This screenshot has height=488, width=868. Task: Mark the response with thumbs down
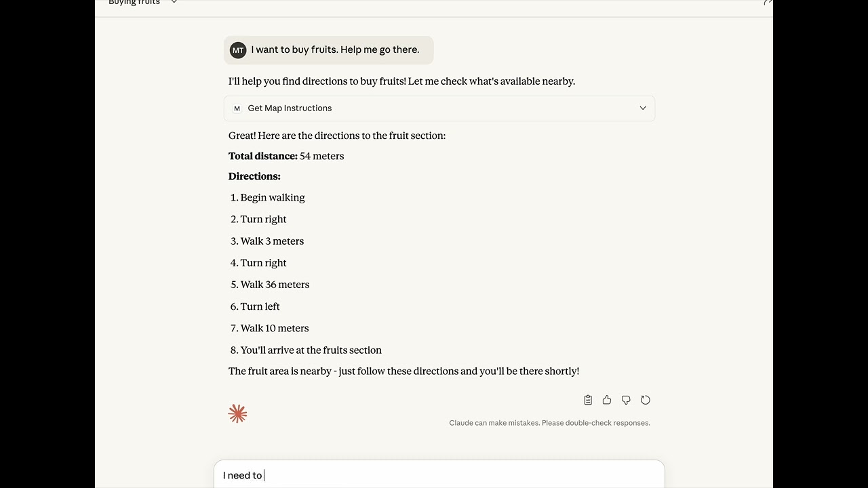[626, 400]
